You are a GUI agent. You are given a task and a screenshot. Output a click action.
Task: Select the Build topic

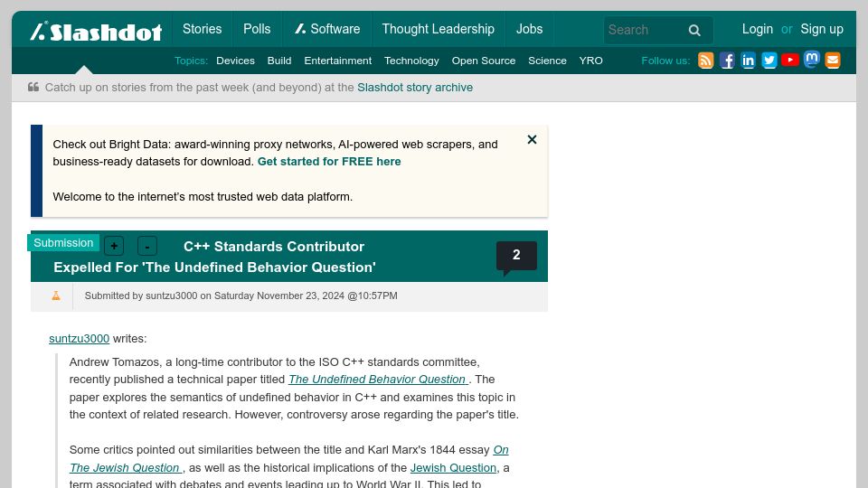pyautogui.click(x=279, y=61)
